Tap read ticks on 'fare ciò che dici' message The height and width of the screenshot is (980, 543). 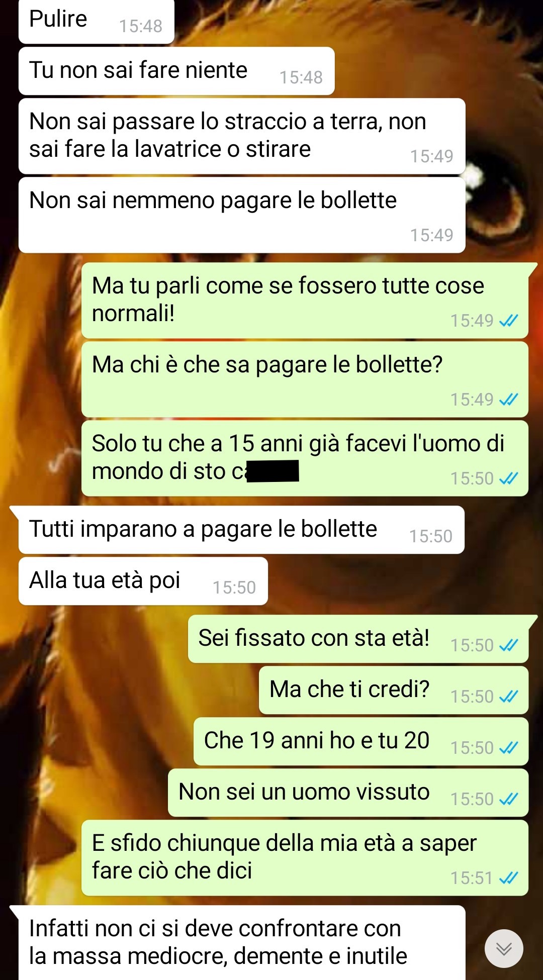click(x=508, y=878)
